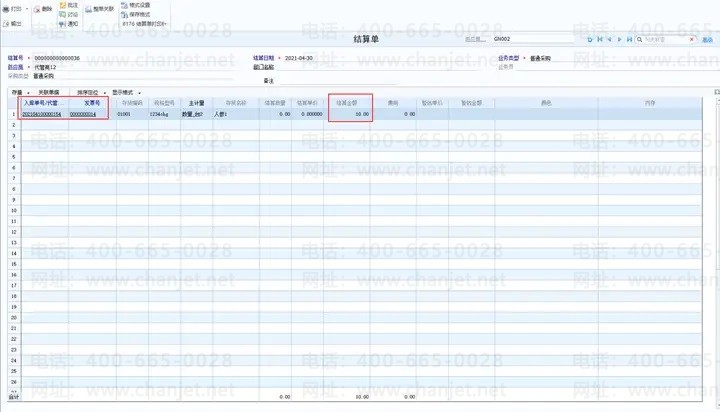Open the 讨论 discussion tool
The width and height of the screenshot is (720, 412).
(63, 15)
